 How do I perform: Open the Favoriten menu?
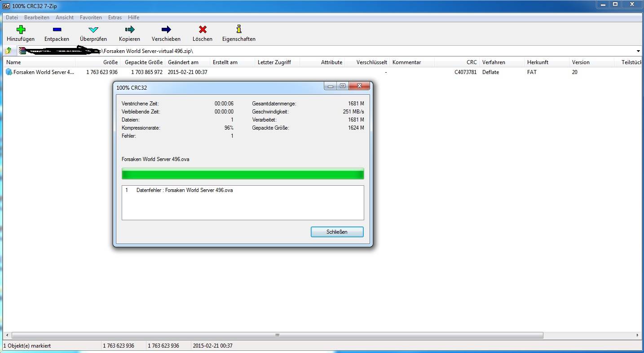click(x=91, y=17)
